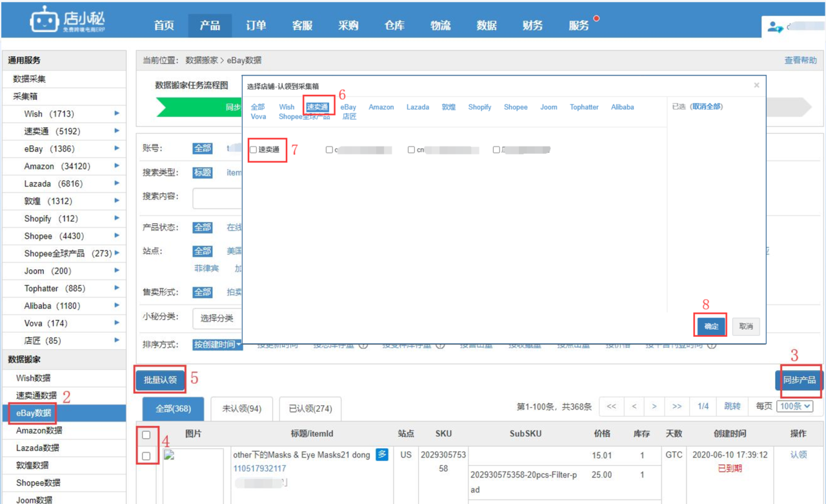Click the 取消 cancel button in dialog
Viewport: 826px width, 504px height.
click(x=746, y=326)
